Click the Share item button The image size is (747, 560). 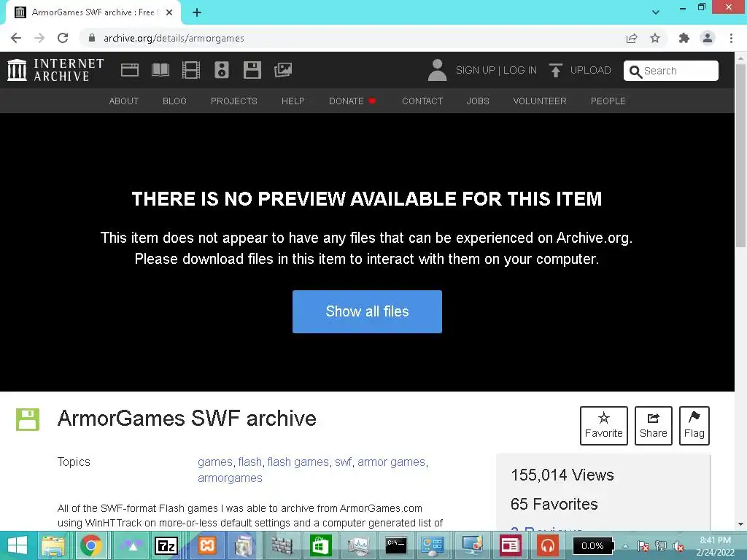653,426
